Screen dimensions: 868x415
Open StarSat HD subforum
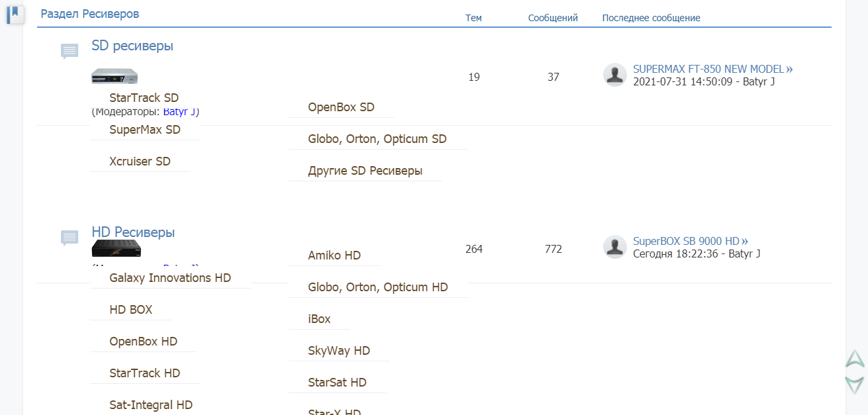tap(337, 383)
